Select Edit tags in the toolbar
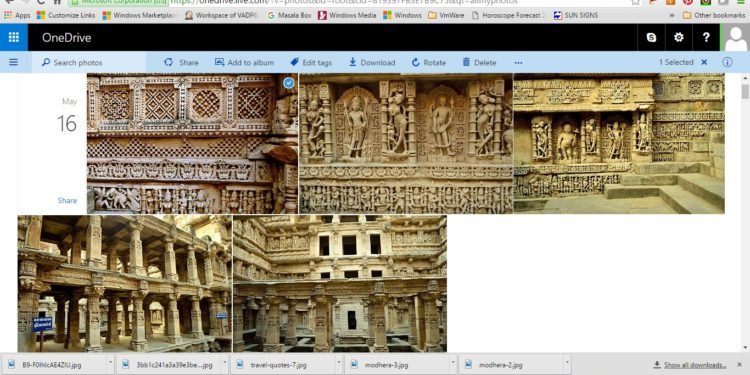 (x=311, y=63)
